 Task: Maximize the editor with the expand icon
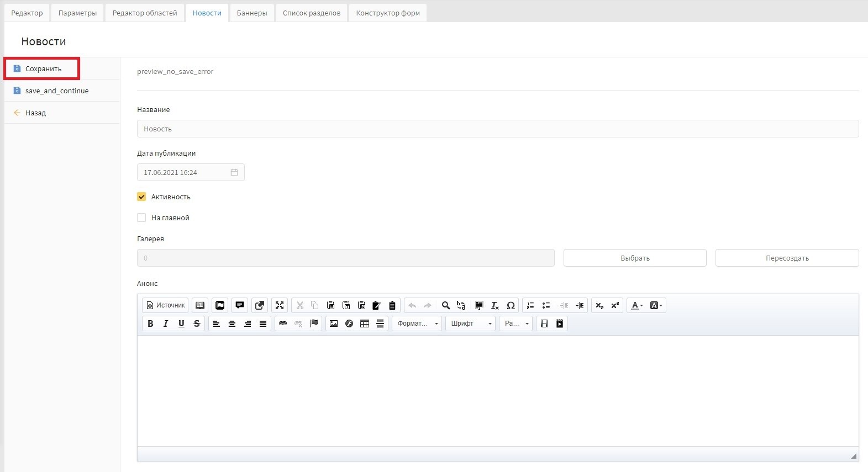point(280,305)
